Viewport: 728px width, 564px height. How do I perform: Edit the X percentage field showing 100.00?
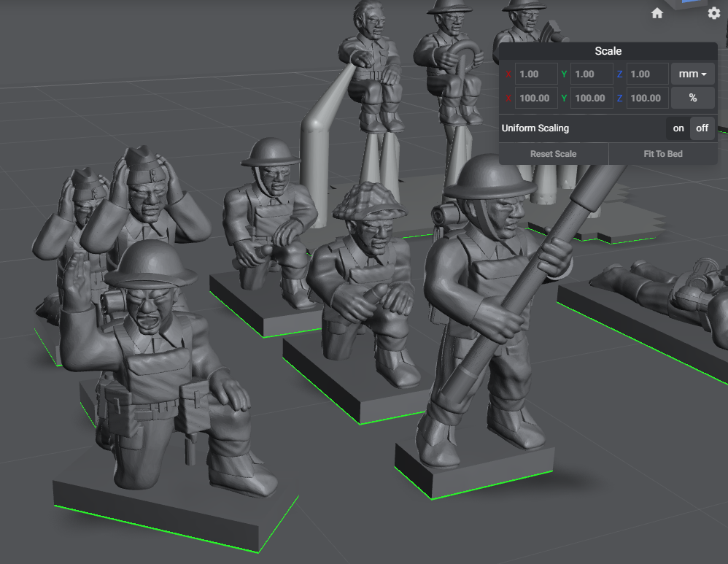[535, 97]
